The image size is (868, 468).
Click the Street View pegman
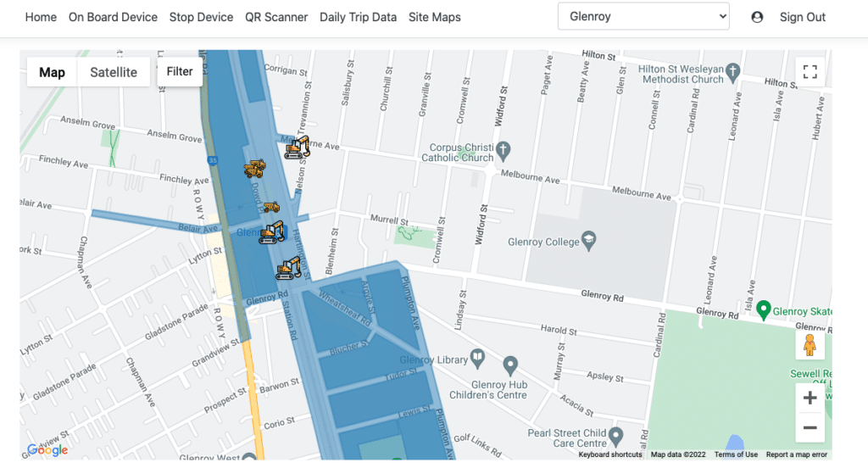tap(810, 344)
